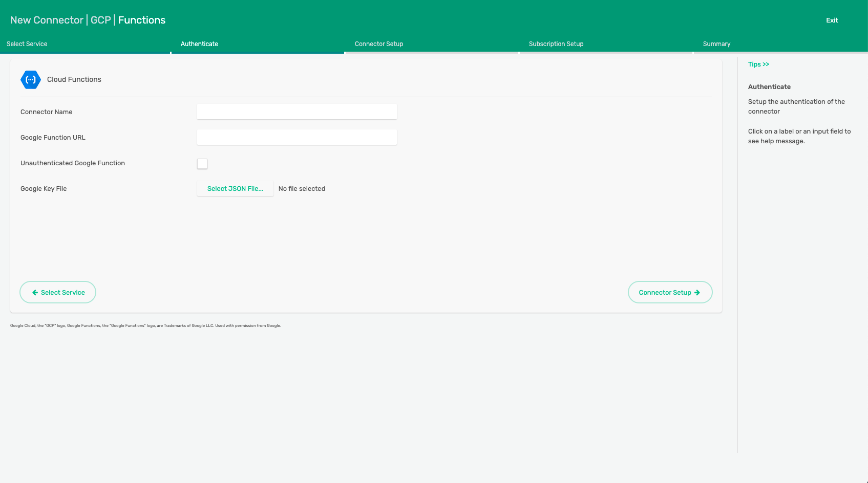Click the left arrow on Select Service button

pyautogui.click(x=35, y=293)
